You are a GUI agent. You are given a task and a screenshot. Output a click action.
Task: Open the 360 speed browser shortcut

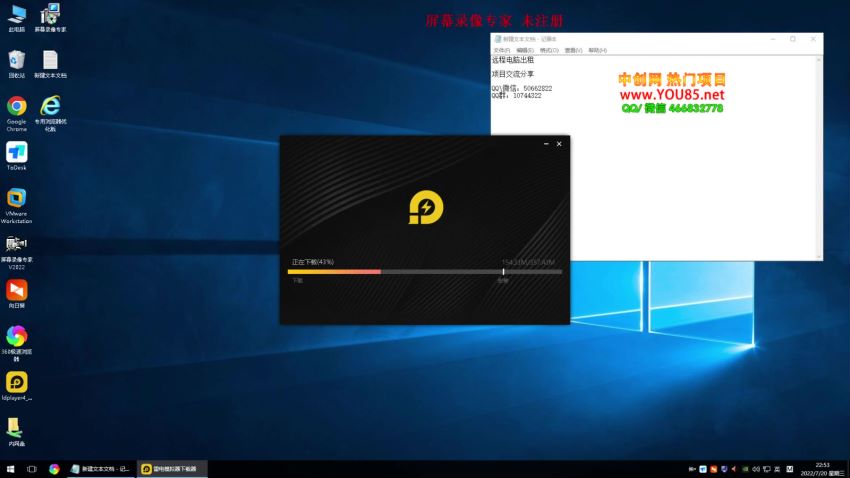tap(16, 344)
